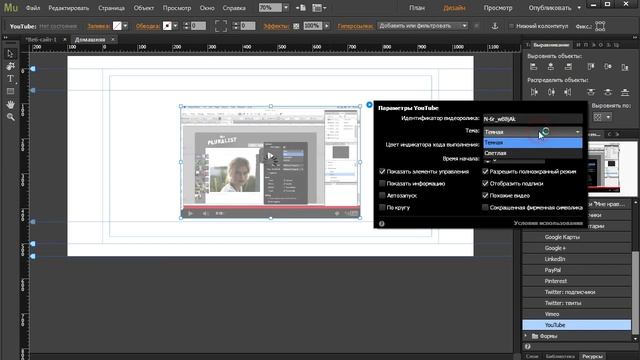Click the blue arrow button beside widget
This screenshot has width=640, height=360.
pyautogui.click(x=369, y=105)
